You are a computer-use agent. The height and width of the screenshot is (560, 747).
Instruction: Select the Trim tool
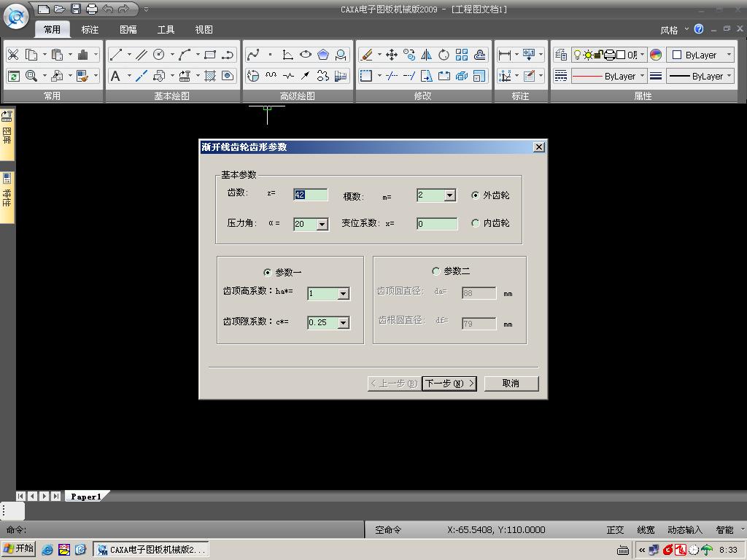coord(392,76)
